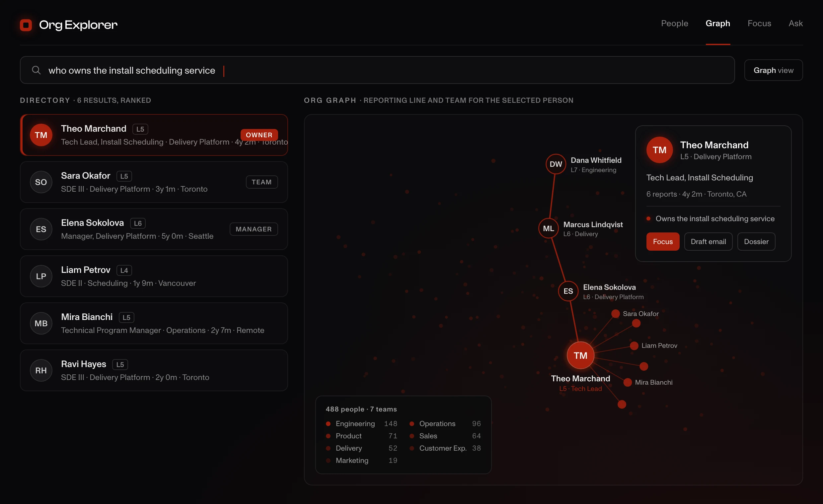
Task: Select the DW node for Dana Whitfield in graph
Action: tap(556, 164)
